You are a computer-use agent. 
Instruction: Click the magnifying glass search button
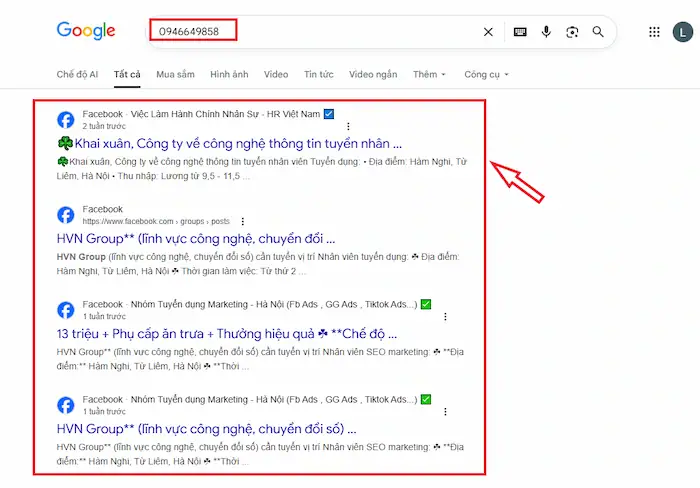598,32
